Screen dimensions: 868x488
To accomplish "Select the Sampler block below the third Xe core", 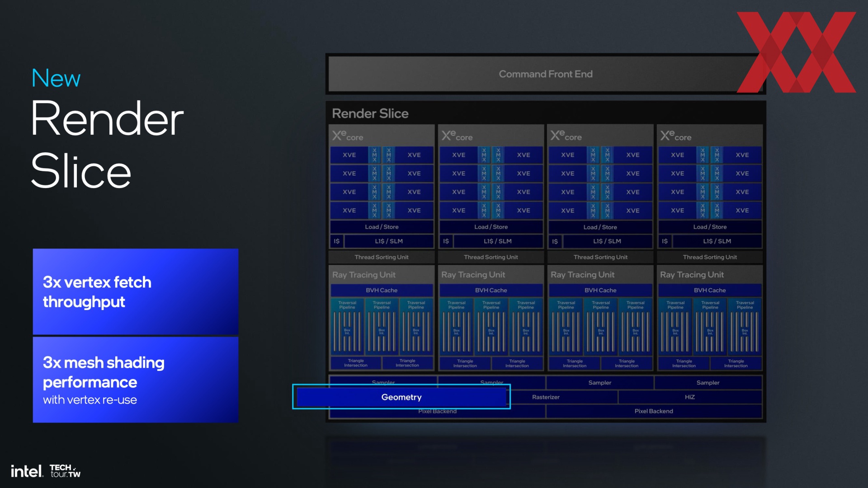I will point(600,383).
